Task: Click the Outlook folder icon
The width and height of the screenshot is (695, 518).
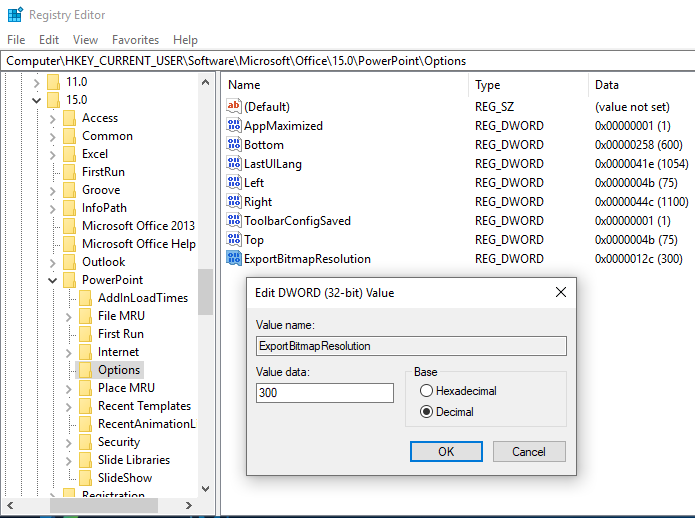Action: (x=69, y=262)
